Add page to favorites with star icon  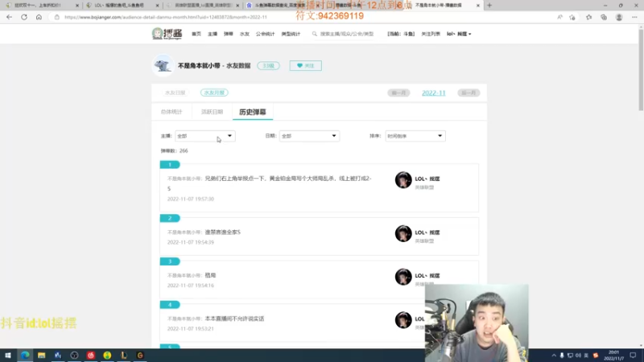[x=572, y=17]
